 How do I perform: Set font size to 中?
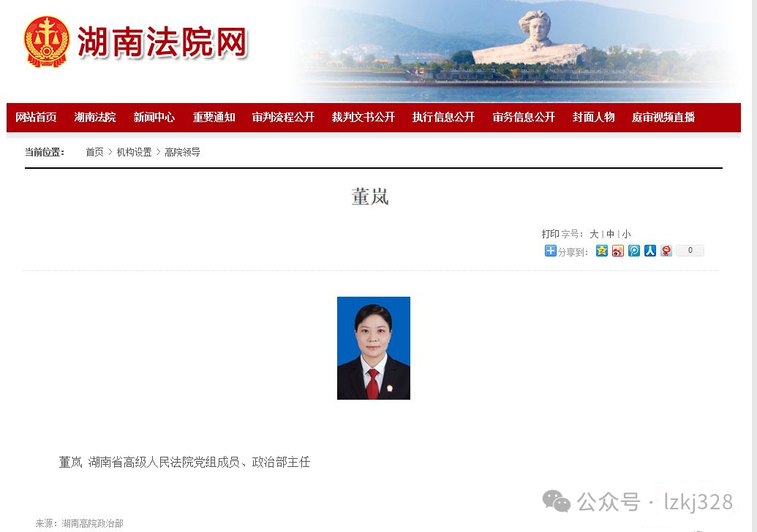pyautogui.click(x=610, y=234)
